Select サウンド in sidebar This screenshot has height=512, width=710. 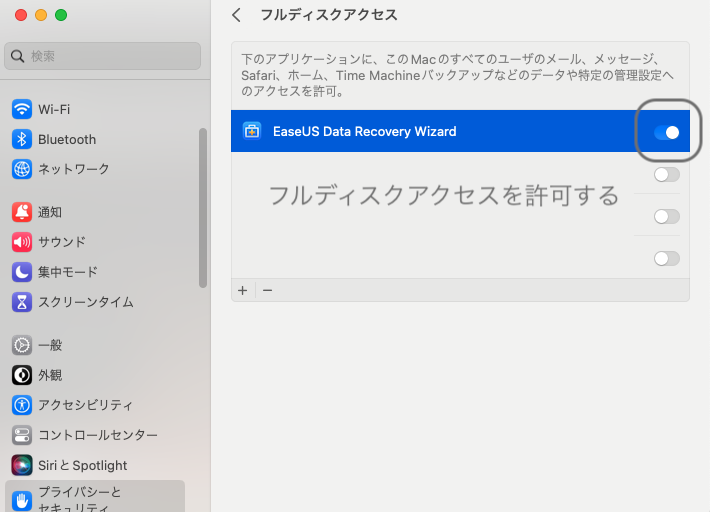62,242
